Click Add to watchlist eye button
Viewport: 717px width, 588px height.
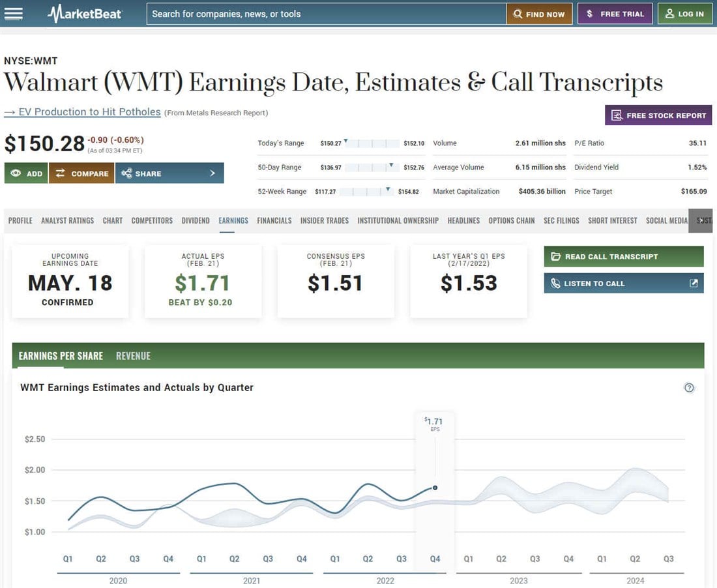click(26, 173)
